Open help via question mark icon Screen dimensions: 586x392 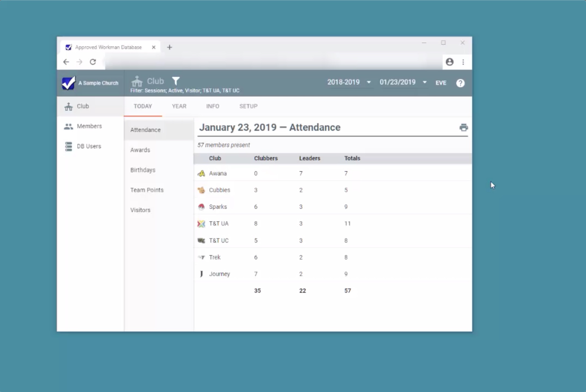click(x=460, y=83)
